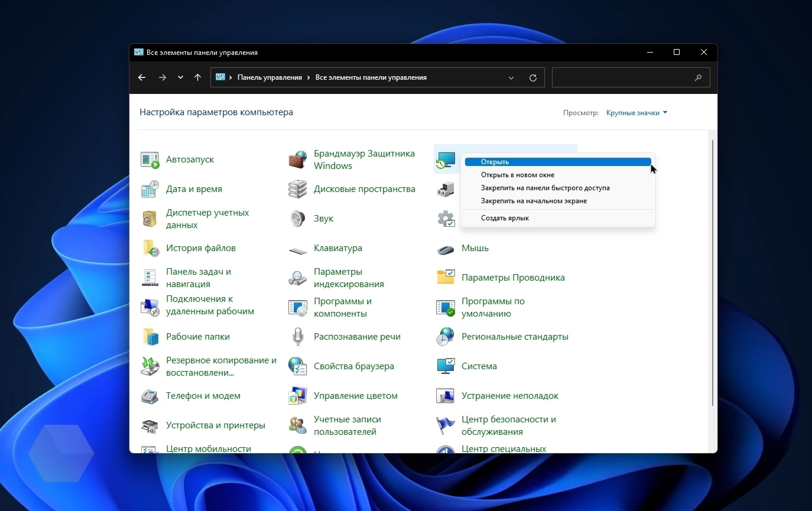Expand chevron after Панель управления breadcrumb
This screenshot has width=812, height=511.
pos(308,77)
